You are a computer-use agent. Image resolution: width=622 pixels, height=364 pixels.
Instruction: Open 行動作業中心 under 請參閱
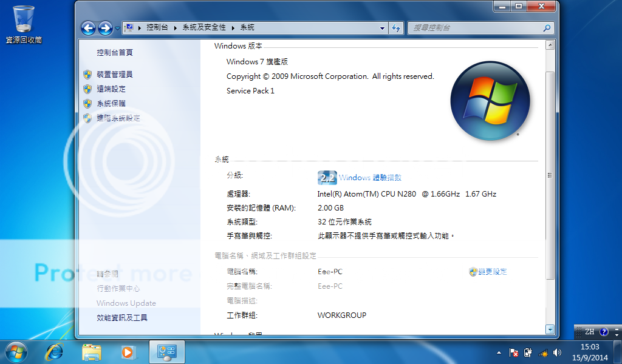tap(118, 288)
